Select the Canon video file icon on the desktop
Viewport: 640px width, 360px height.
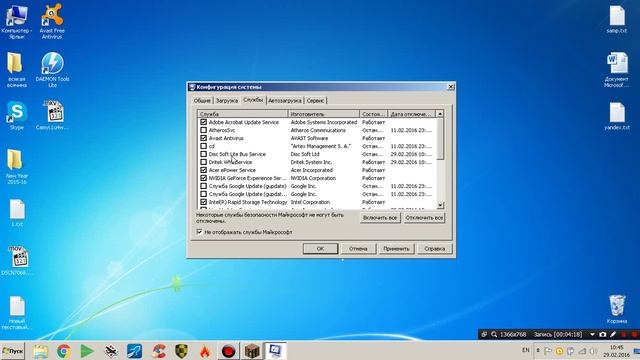click(52, 116)
